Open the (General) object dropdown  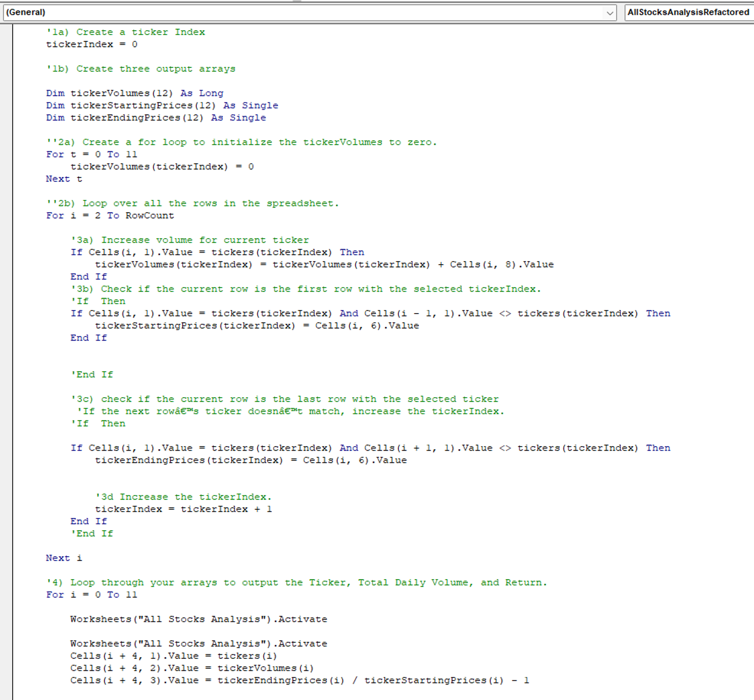coord(310,12)
